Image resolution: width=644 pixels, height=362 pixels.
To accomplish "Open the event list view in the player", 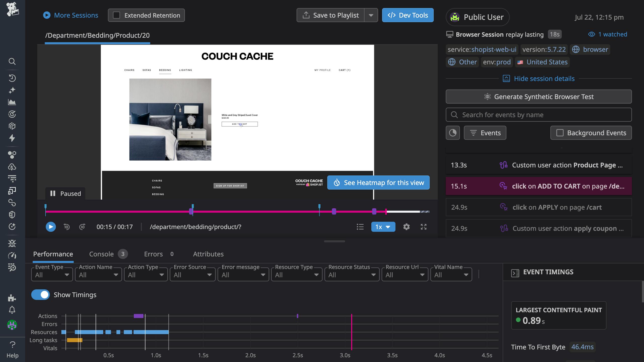I will tap(360, 227).
